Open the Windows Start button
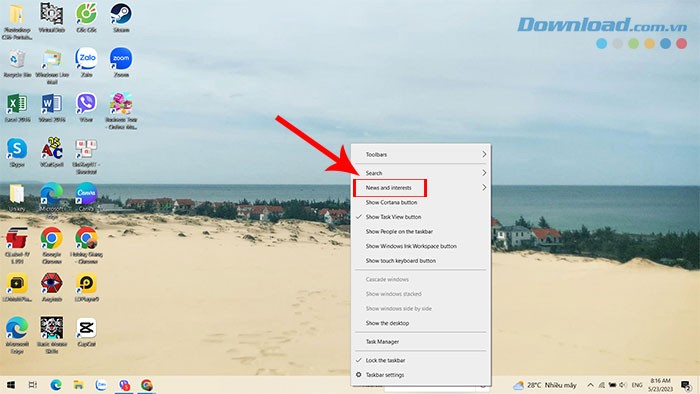 click(x=11, y=385)
